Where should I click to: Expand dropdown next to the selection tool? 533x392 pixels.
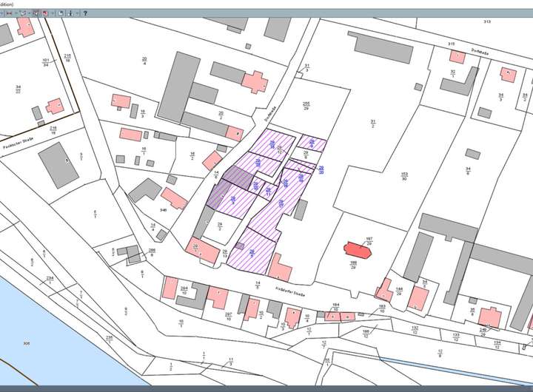(x=30, y=13)
